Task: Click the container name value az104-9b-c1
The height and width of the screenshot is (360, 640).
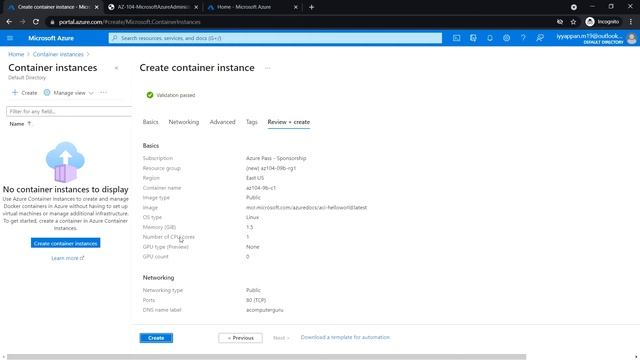Action: click(261, 188)
